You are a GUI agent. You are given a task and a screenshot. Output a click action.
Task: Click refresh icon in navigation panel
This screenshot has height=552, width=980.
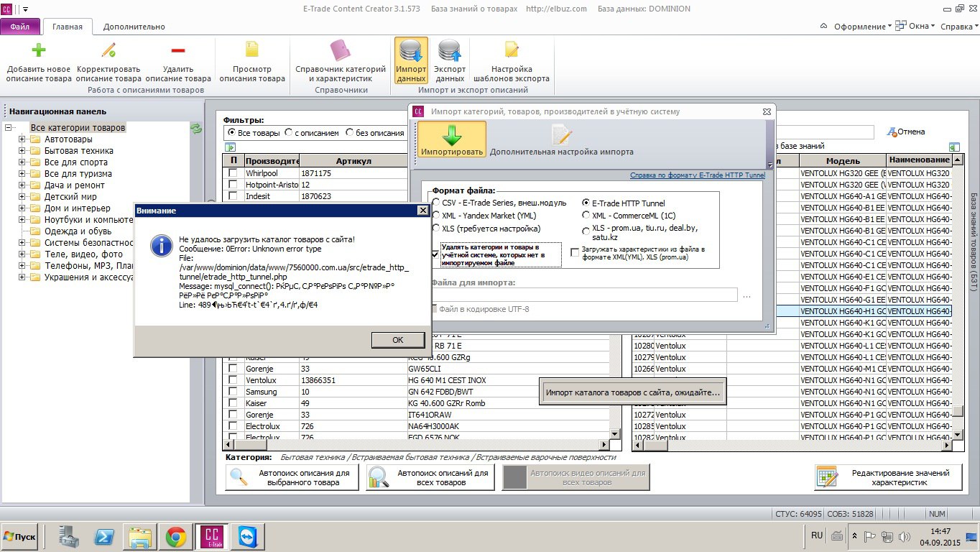tap(196, 129)
